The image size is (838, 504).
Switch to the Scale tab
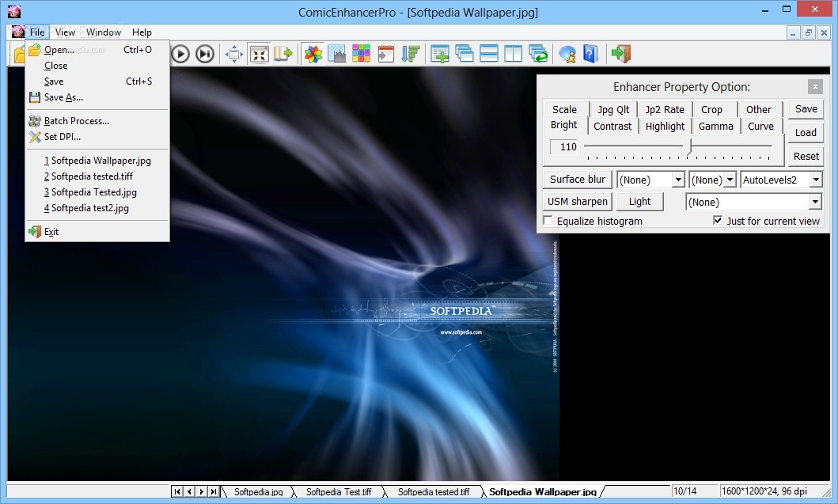click(x=564, y=109)
